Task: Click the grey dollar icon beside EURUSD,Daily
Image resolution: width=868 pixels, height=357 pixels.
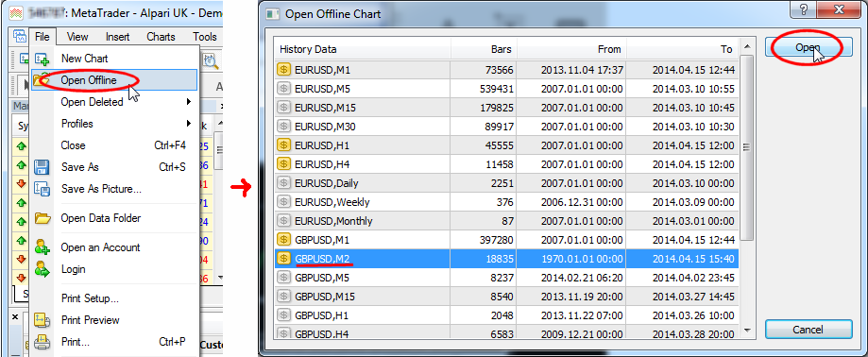Action: [284, 183]
